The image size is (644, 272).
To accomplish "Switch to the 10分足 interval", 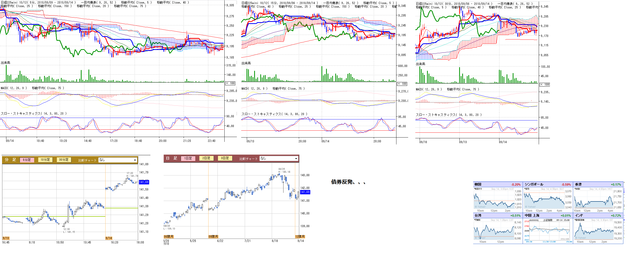I will point(45,160).
